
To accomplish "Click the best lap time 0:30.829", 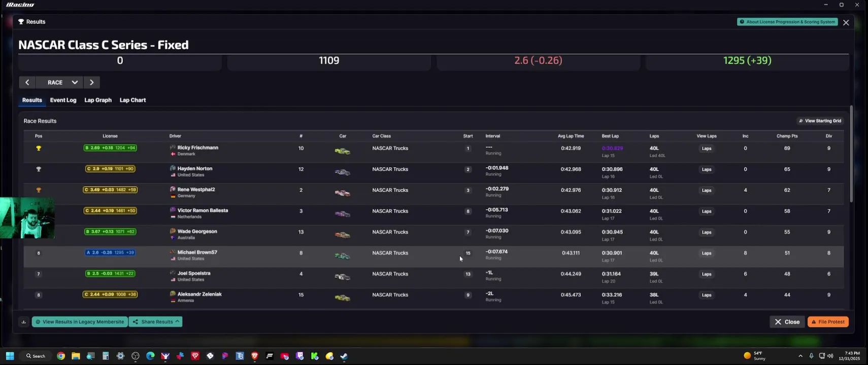I will pos(612,149).
